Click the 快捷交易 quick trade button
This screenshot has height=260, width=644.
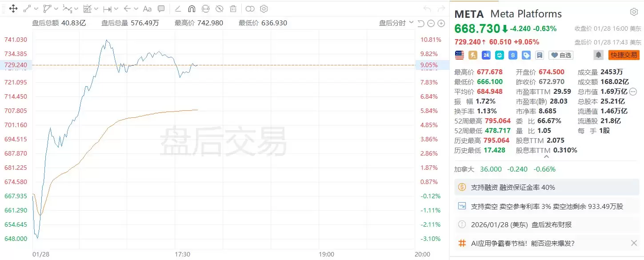coord(624,55)
